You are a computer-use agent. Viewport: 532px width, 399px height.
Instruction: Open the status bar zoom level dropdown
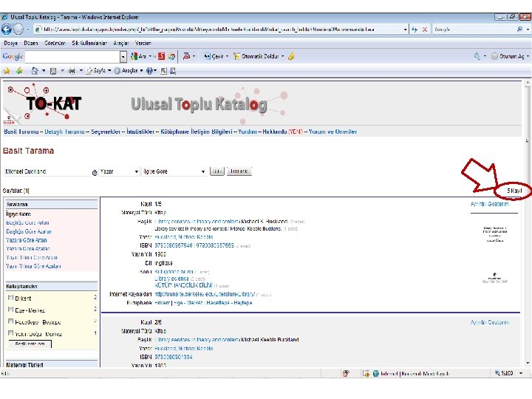(521, 373)
